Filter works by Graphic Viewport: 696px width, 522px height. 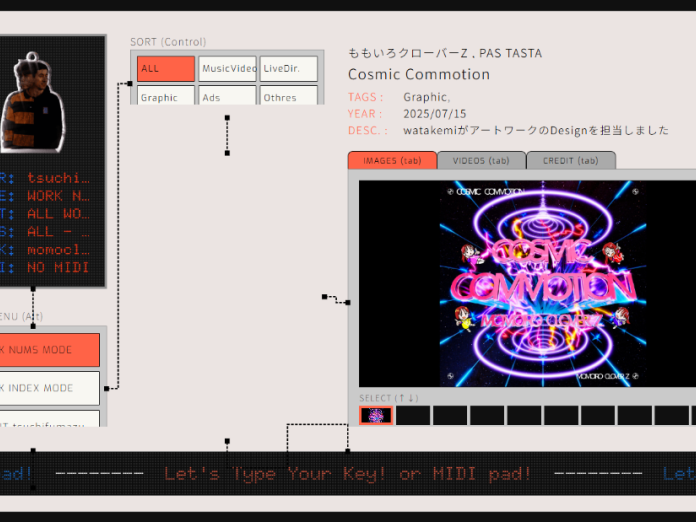point(166,95)
